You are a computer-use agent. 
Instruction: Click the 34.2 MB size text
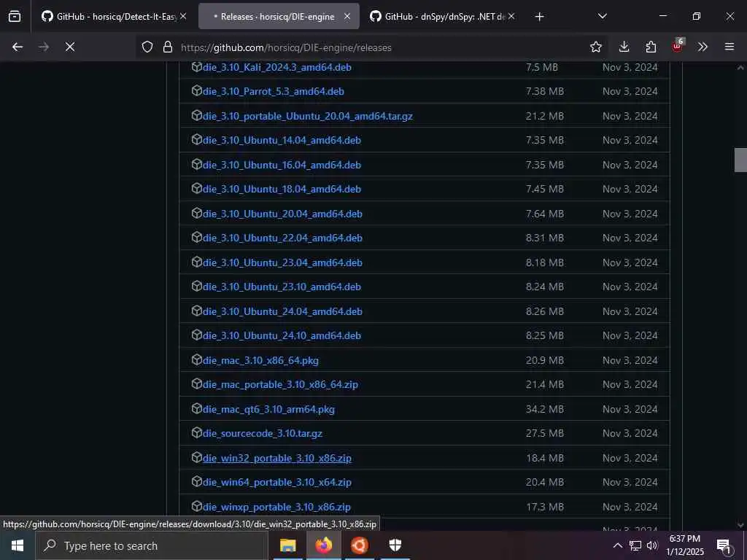(544, 410)
